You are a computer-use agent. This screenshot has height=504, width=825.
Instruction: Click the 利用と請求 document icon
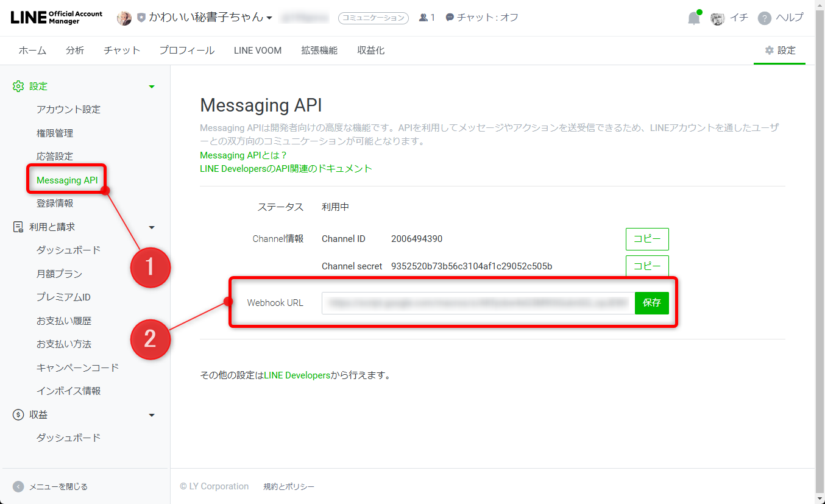coord(18,227)
